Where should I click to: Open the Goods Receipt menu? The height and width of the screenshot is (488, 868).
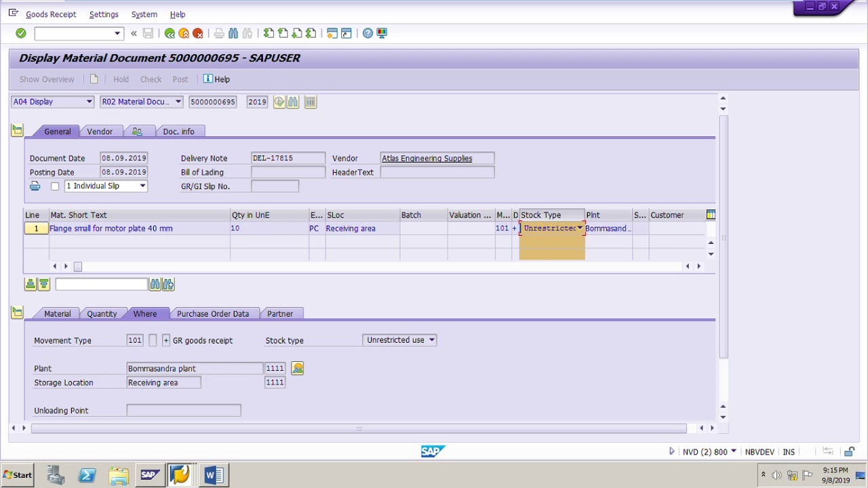click(51, 14)
